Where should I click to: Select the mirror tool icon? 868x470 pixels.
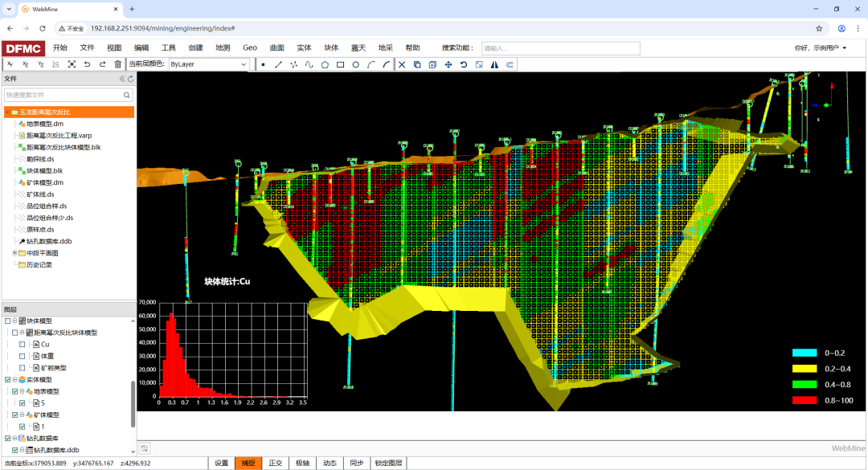click(494, 64)
